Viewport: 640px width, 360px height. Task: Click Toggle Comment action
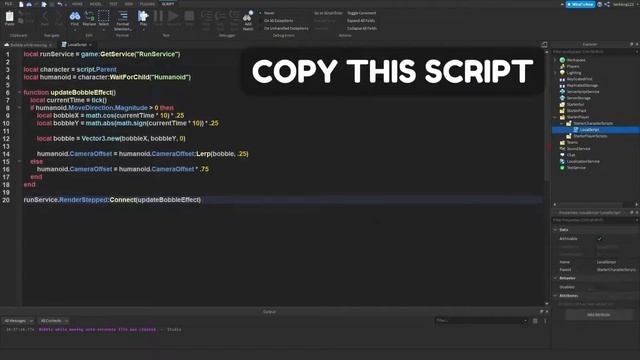click(362, 13)
